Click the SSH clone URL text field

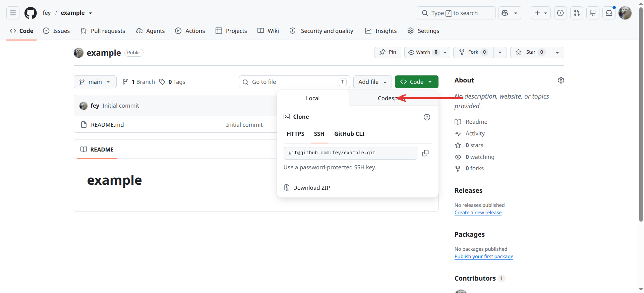[x=350, y=153]
